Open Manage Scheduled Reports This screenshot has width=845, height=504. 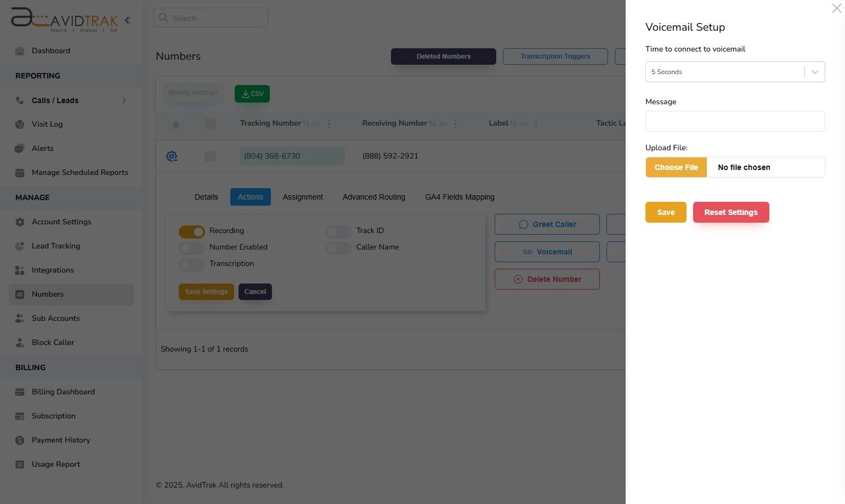pos(80,172)
